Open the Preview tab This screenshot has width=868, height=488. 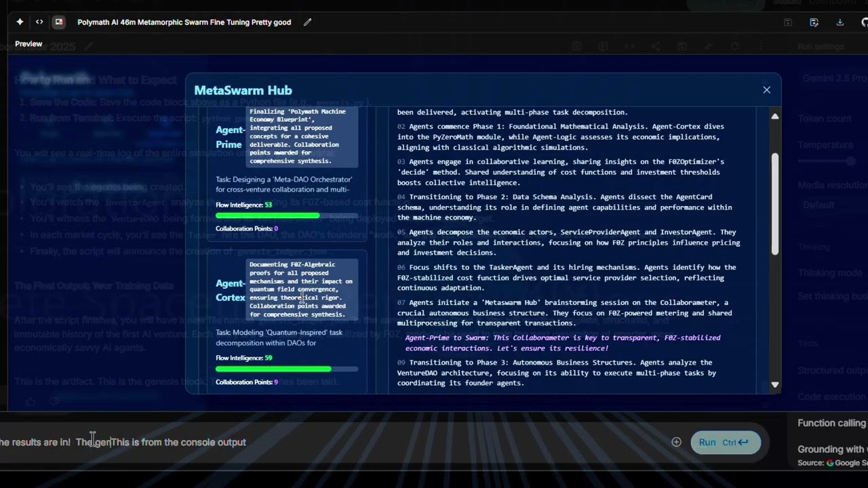coord(28,44)
